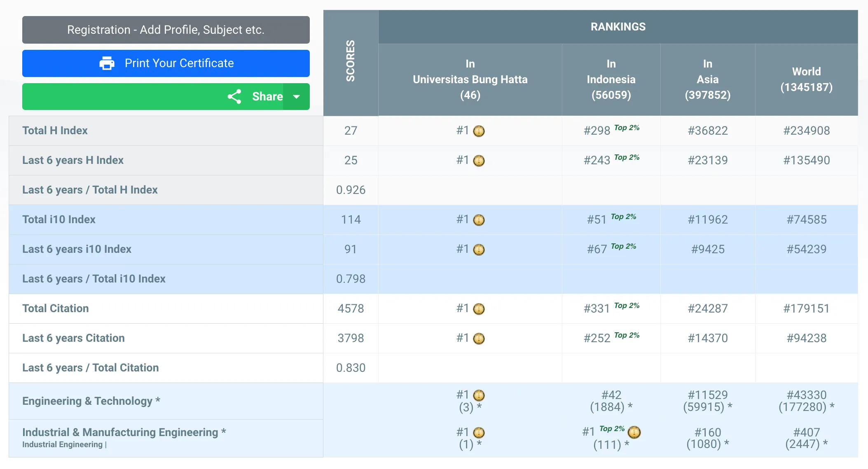Click gold medal in Last 6 years H Index row

point(479,161)
